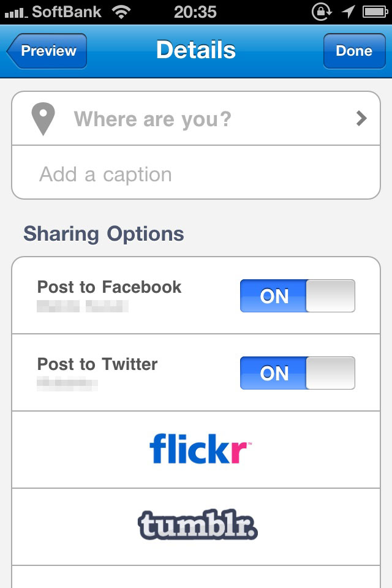This screenshot has height=588, width=392.
Task: Tap the Sharing Options heading
Action: coord(104,234)
